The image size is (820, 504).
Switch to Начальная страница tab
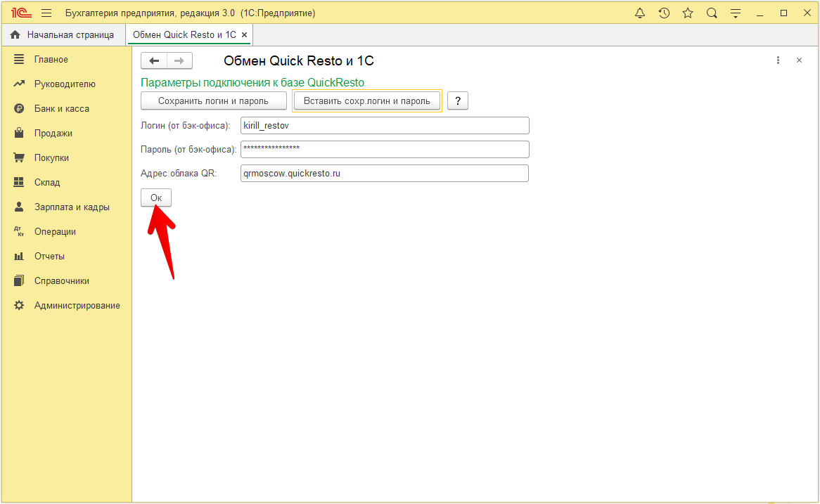[x=62, y=34]
